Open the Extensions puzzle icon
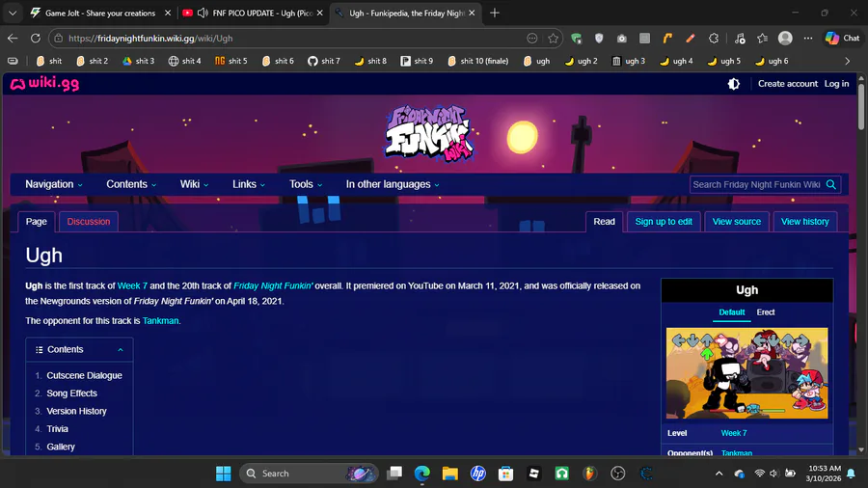Screen dimensions: 868x488 (x=714, y=39)
